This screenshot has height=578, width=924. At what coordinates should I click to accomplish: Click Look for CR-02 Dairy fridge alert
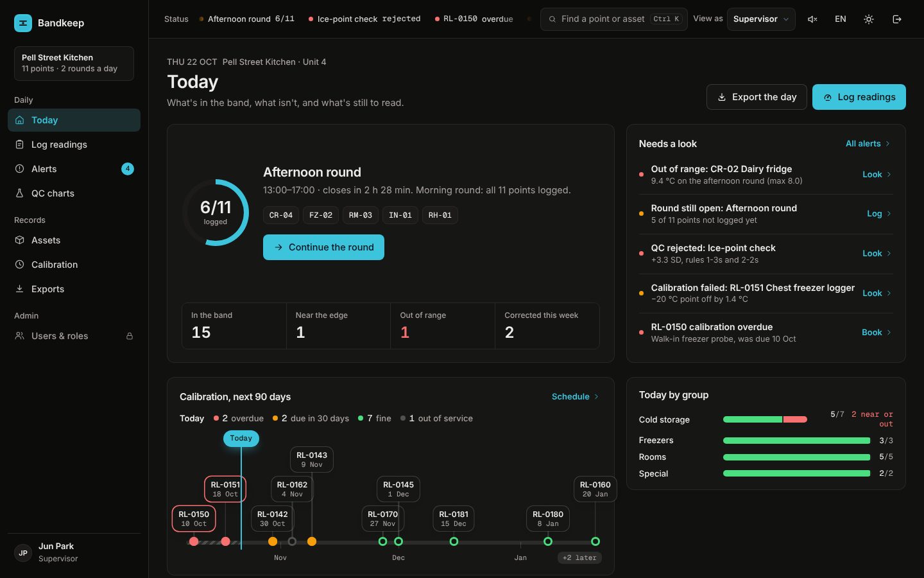(x=877, y=175)
